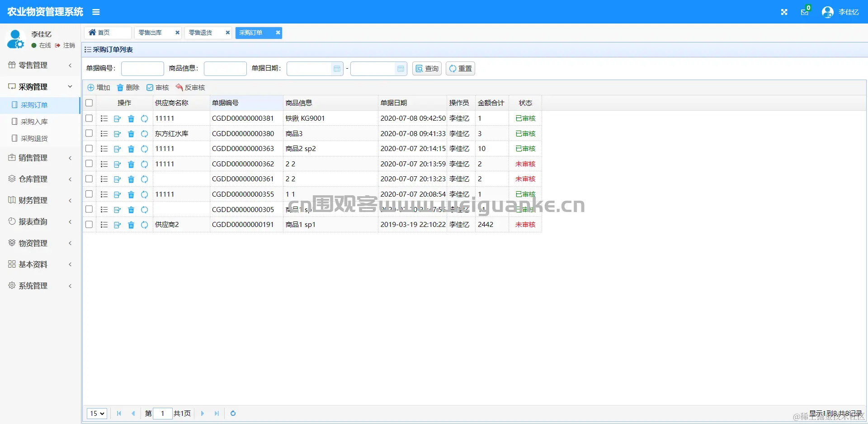Open 采购退货 in the sidebar
Image resolution: width=868 pixels, height=424 pixels.
pos(40,138)
